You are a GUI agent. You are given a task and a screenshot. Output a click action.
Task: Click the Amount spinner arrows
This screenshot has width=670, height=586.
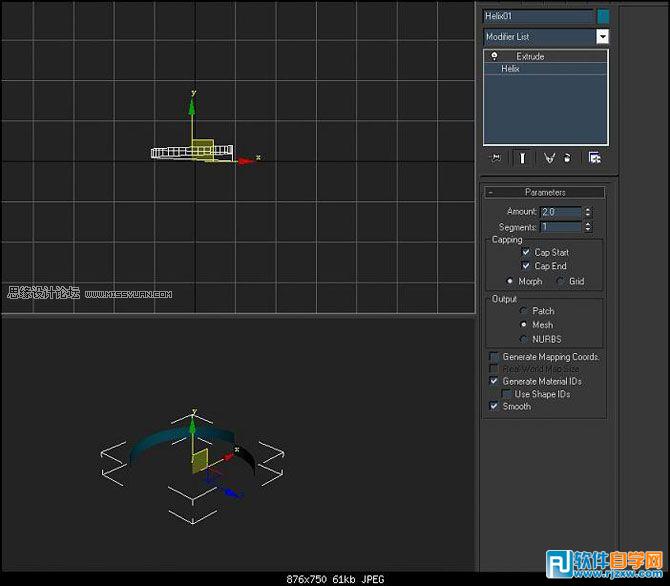tap(588, 212)
